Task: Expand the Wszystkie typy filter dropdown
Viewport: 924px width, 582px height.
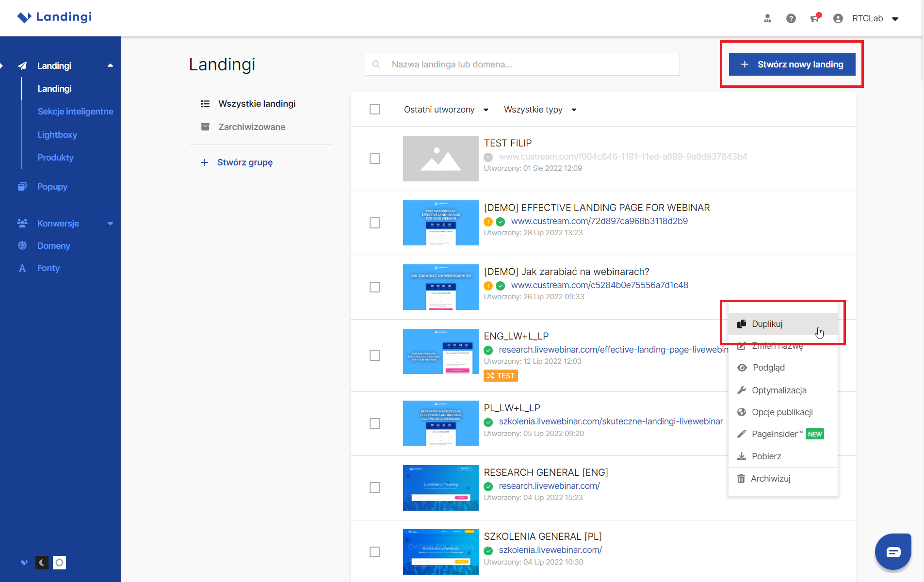Action: pyautogui.click(x=540, y=110)
